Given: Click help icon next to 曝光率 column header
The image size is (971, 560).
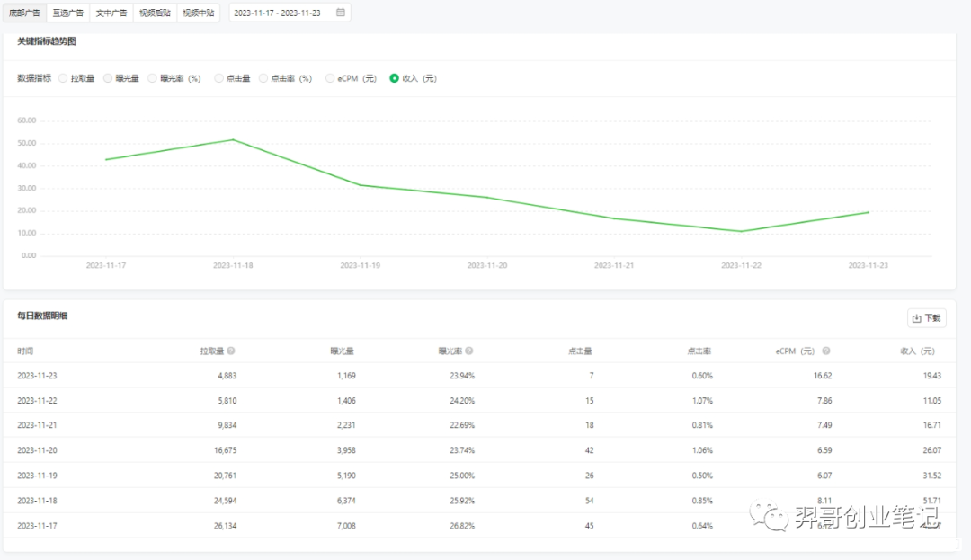Looking at the screenshot, I should 468,351.
